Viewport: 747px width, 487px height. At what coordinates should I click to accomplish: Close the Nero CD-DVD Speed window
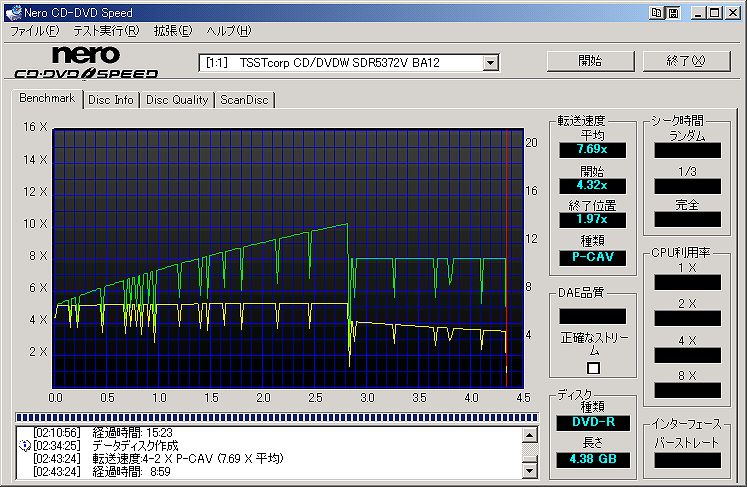[x=733, y=13]
